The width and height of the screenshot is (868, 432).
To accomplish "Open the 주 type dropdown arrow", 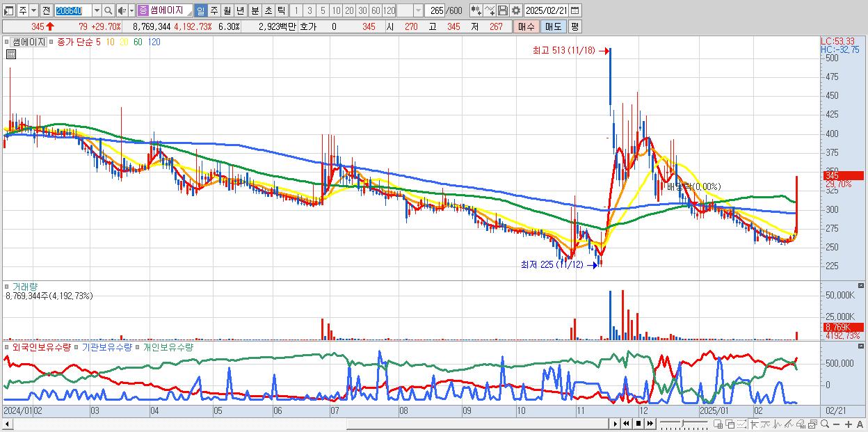I will (x=34, y=10).
